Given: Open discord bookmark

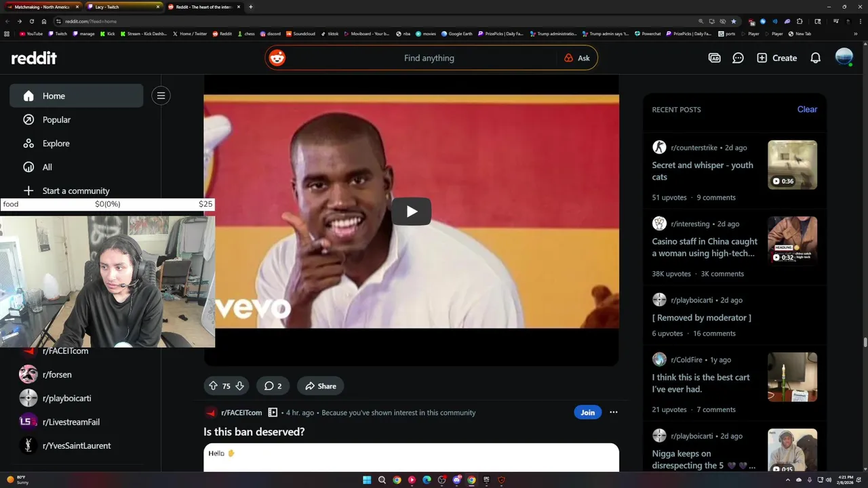Looking at the screenshot, I should (x=270, y=33).
